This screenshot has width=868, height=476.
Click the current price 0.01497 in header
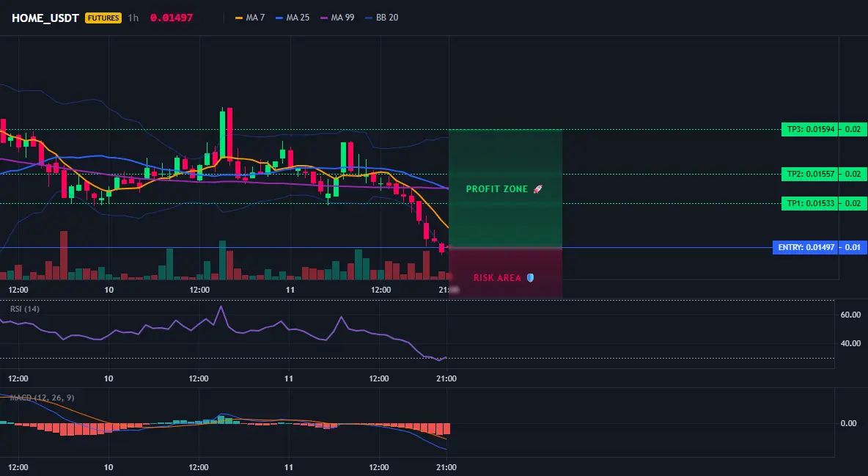click(x=172, y=18)
